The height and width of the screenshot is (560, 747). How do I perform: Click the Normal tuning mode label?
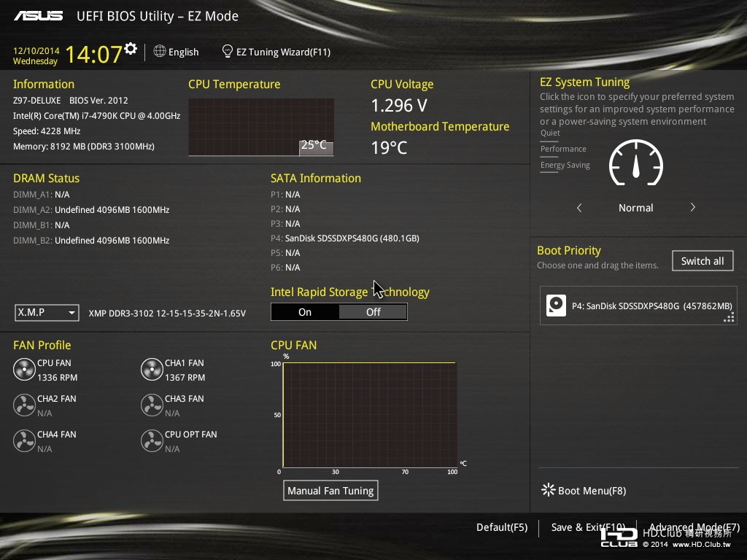635,208
